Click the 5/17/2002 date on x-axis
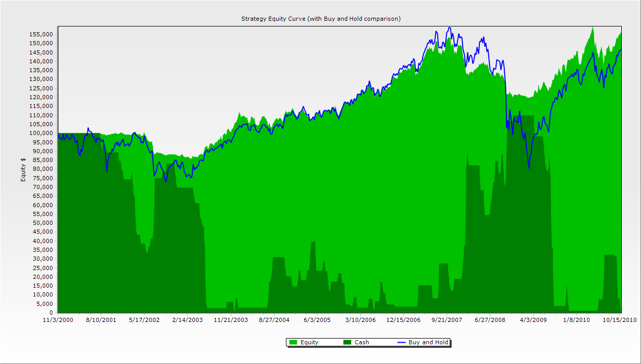 [x=145, y=320]
